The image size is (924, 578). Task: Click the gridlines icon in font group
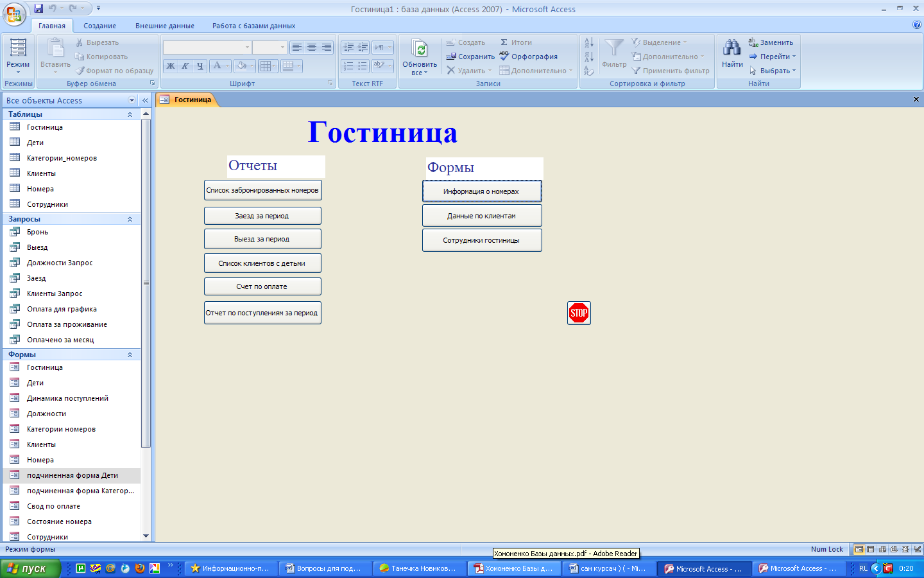coord(265,66)
